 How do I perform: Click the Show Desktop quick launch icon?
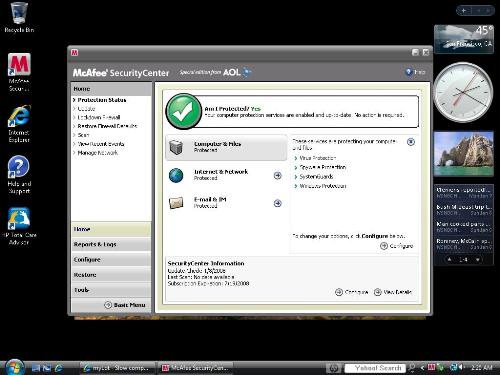(x=36, y=368)
